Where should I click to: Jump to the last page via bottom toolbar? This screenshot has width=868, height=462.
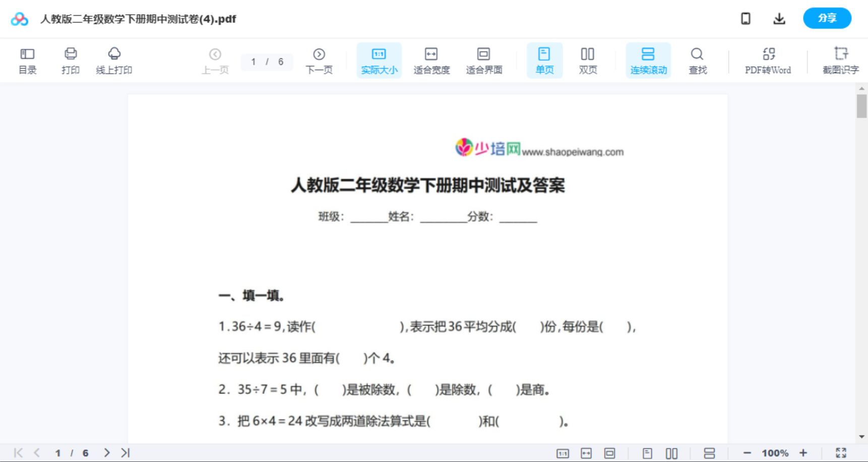[125, 452]
